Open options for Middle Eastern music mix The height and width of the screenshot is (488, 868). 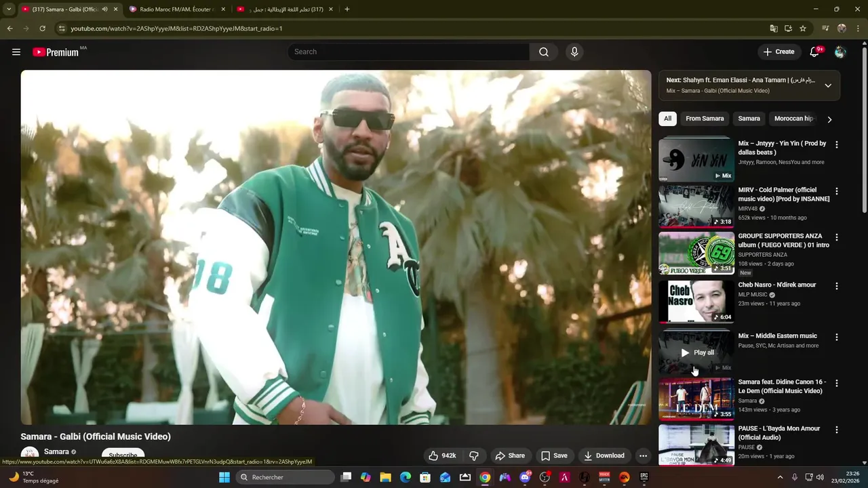(836, 337)
